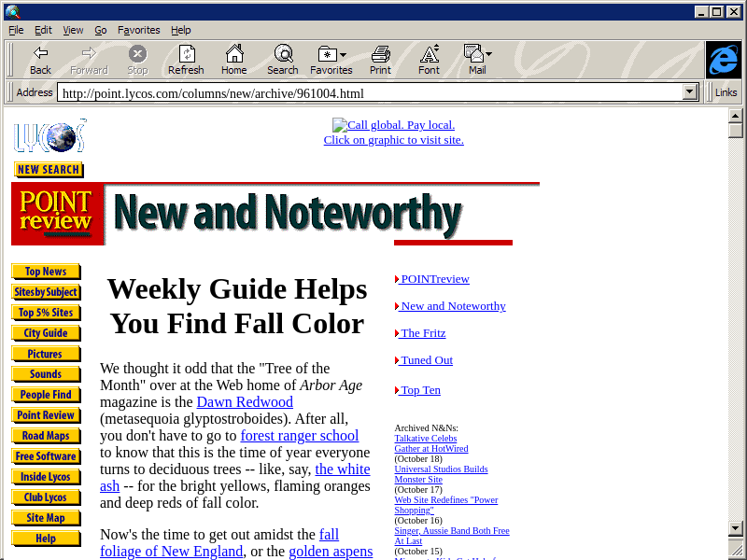Open The Fritz link
Screen dimensions: 747x560
coord(421,333)
